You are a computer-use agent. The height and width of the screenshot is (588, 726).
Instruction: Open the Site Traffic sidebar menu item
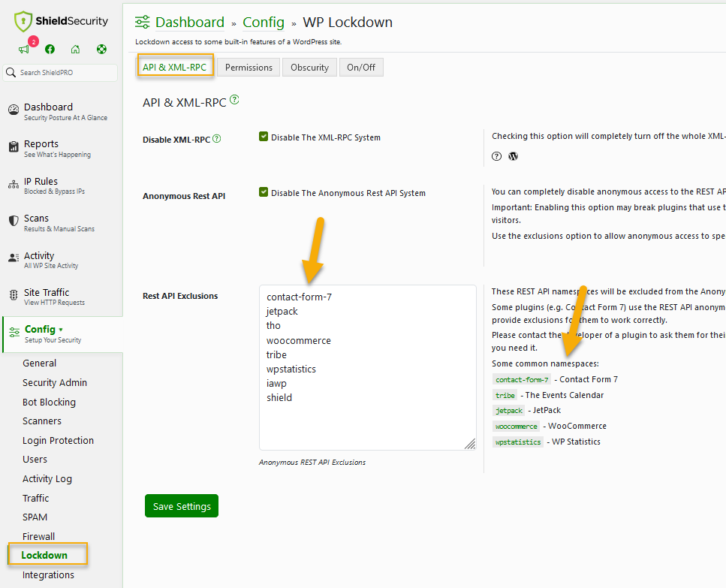coord(61,297)
